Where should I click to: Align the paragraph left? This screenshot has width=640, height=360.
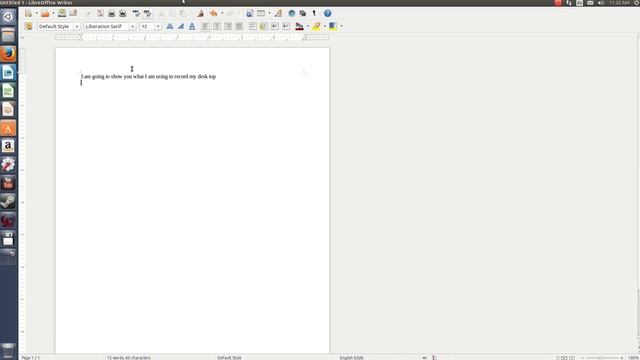(206, 27)
